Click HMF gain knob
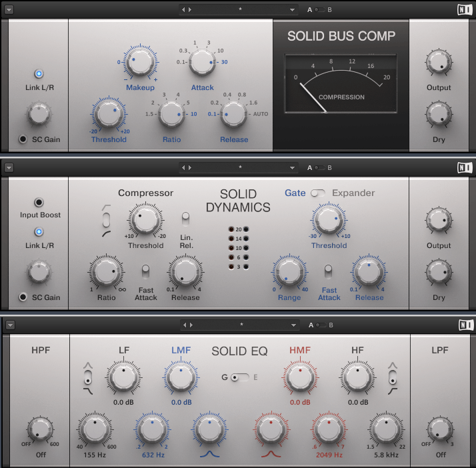Screen dimensions: 476x468 point(300,377)
